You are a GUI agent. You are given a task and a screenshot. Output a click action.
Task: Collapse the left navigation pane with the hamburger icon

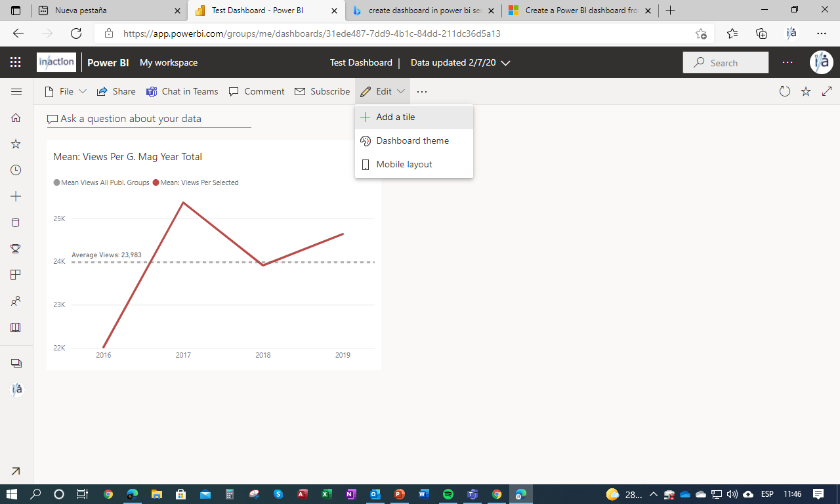click(x=16, y=91)
